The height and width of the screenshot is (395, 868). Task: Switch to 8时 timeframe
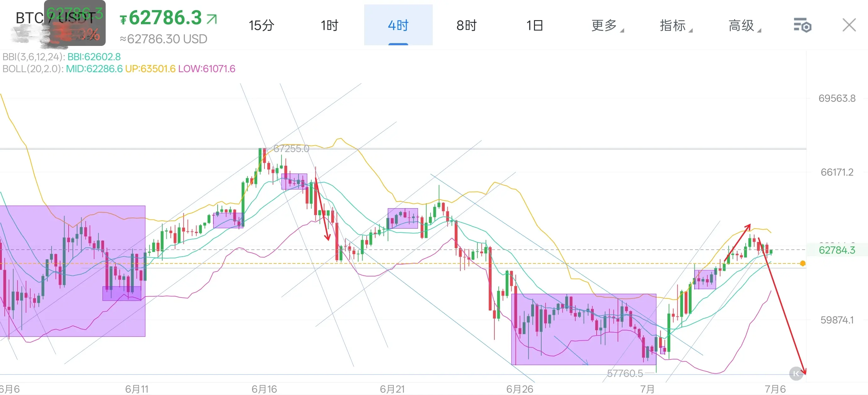coord(467,25)
